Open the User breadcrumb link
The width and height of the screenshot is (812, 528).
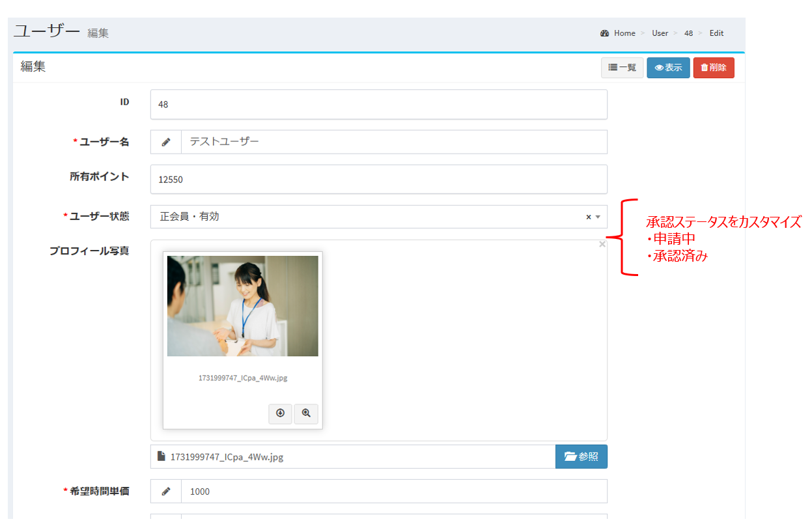660,33
